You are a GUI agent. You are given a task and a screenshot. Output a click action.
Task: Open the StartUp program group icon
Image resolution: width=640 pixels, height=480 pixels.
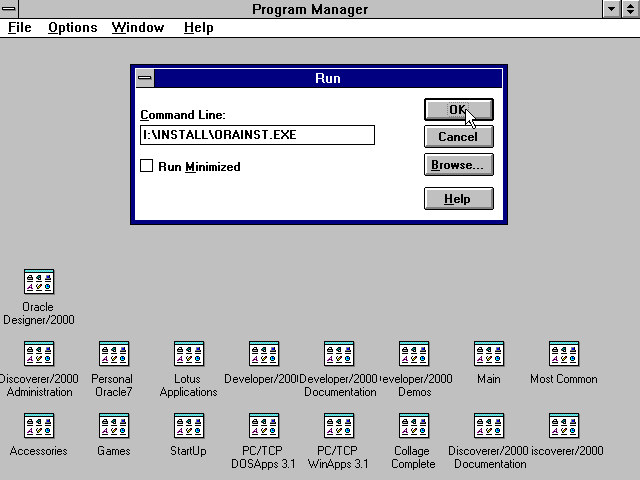[x=188, y=426]
